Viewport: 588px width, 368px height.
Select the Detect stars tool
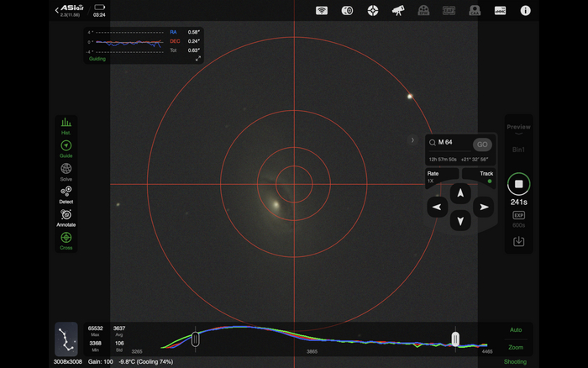[66, 192]
